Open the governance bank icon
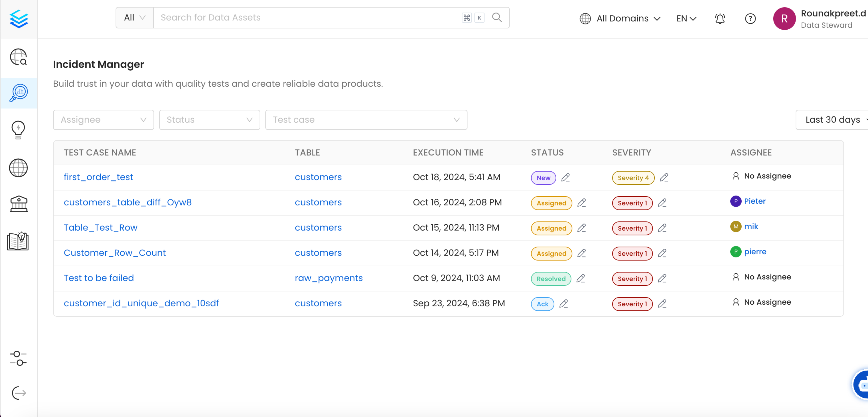868x417 pixels. (x=18, y=203)
